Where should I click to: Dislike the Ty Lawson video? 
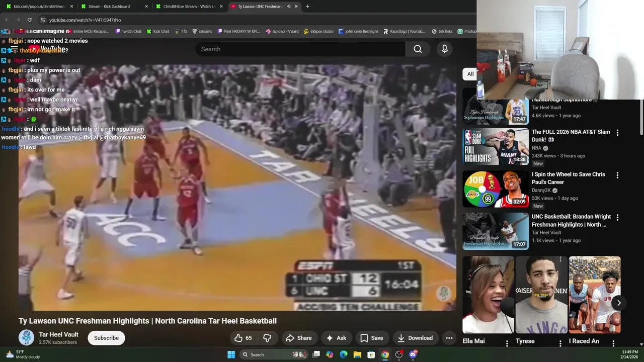267,338
